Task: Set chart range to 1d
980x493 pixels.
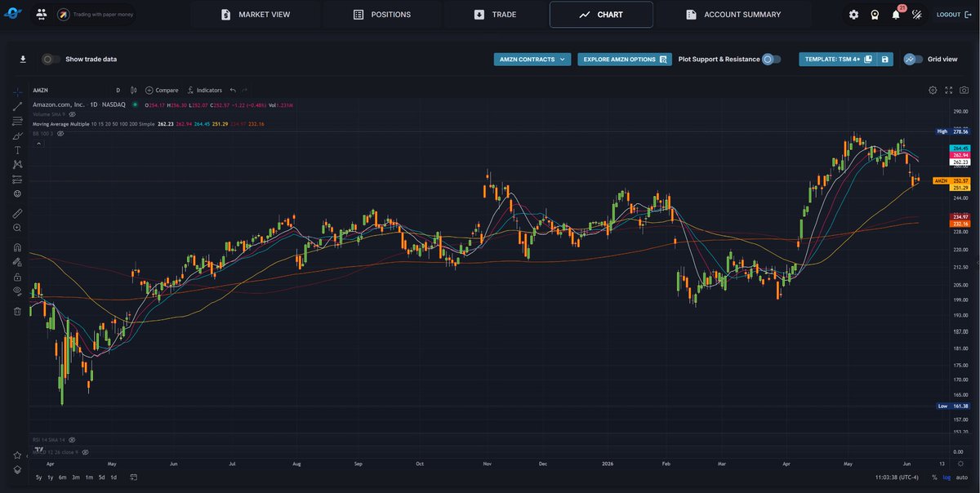Action: (114, 477)
